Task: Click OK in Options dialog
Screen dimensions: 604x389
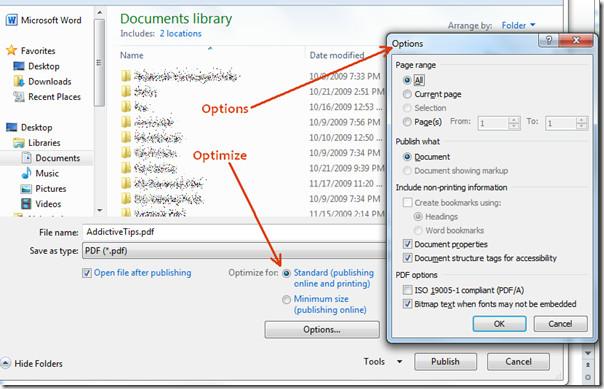Action: coord(499,324)
